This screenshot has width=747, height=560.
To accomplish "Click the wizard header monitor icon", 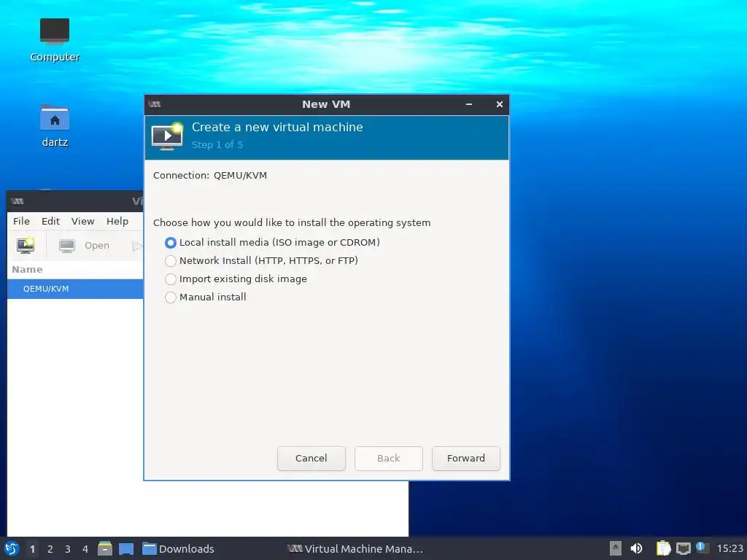I will coord(167,136).
